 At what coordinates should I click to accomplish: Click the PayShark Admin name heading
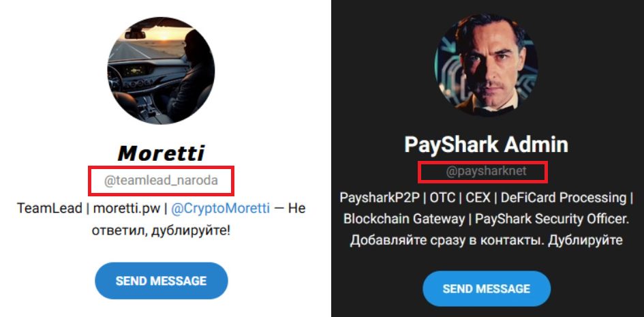486,145
